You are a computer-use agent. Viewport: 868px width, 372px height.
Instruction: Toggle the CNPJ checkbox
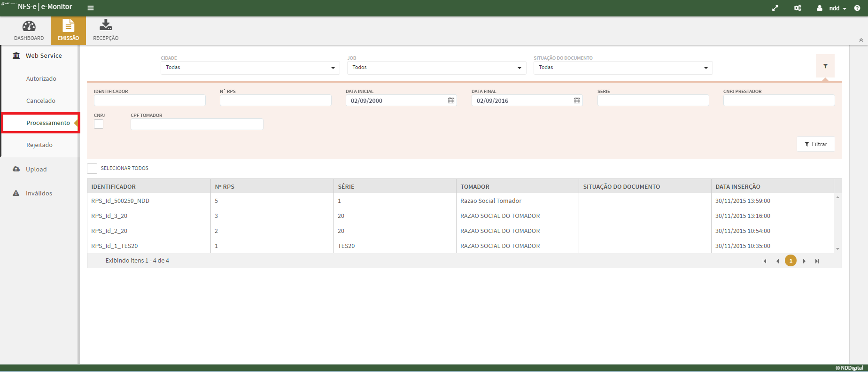click(99, 124)
